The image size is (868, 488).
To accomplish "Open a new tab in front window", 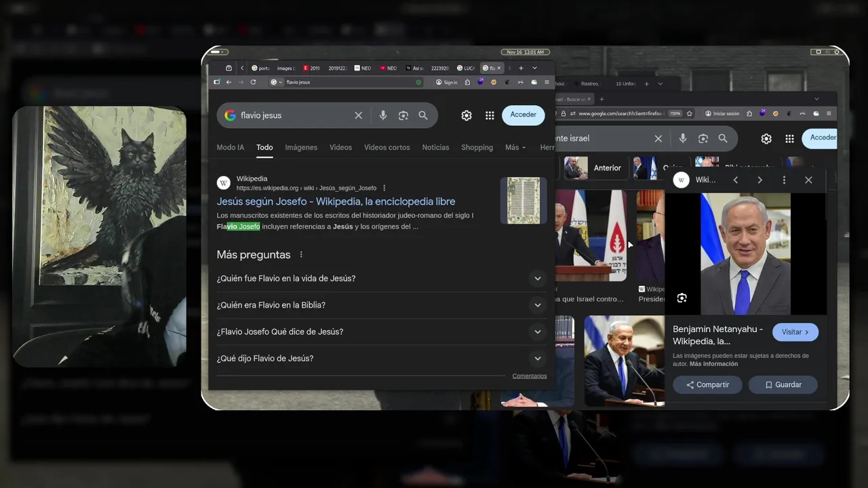I will point(521,68).
